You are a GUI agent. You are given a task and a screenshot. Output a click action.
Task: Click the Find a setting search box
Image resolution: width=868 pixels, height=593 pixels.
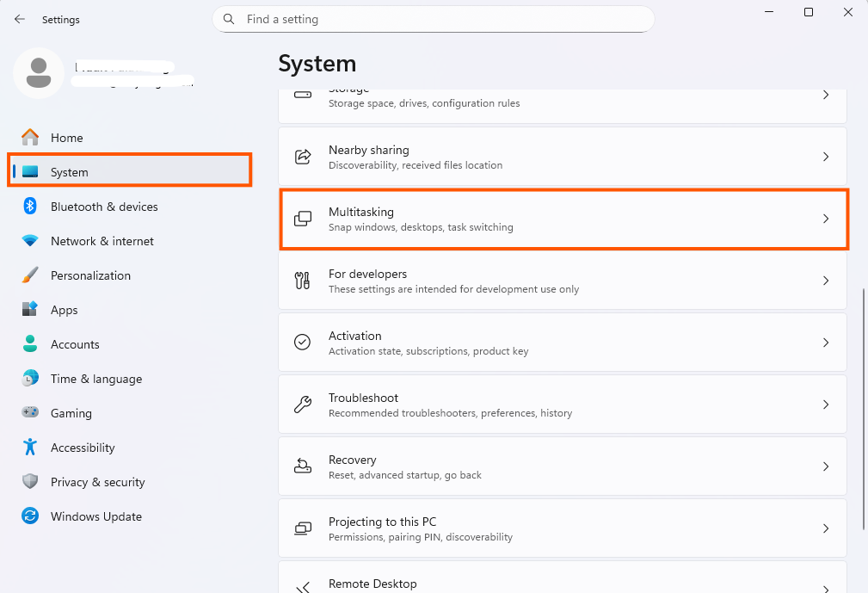point(433,19)
